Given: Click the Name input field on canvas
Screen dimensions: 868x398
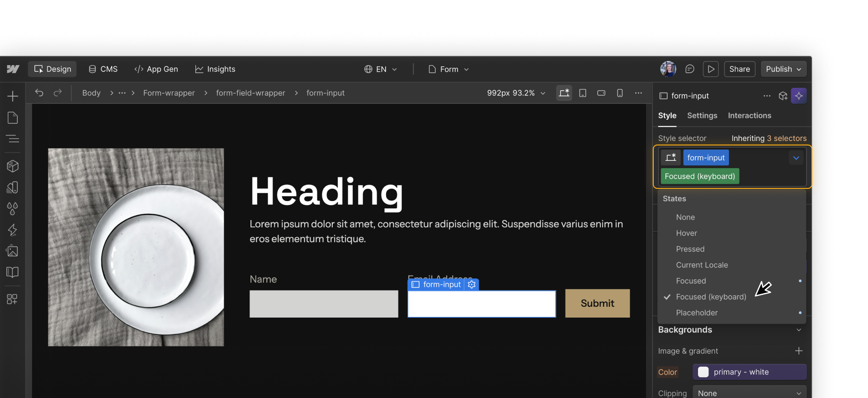Looking at the screenshot, I should click(324, 304).
